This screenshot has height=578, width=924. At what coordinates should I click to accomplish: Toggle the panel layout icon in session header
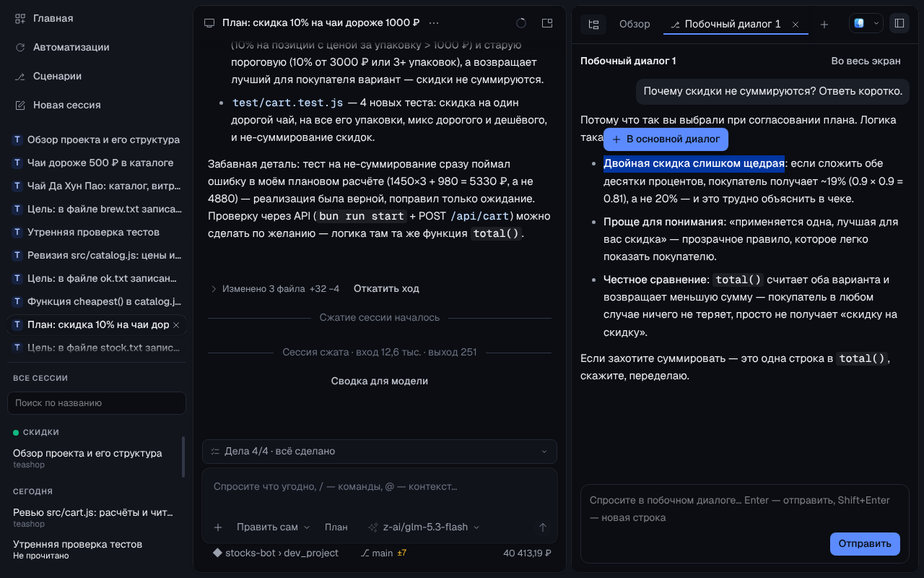(x=547, y=23)
